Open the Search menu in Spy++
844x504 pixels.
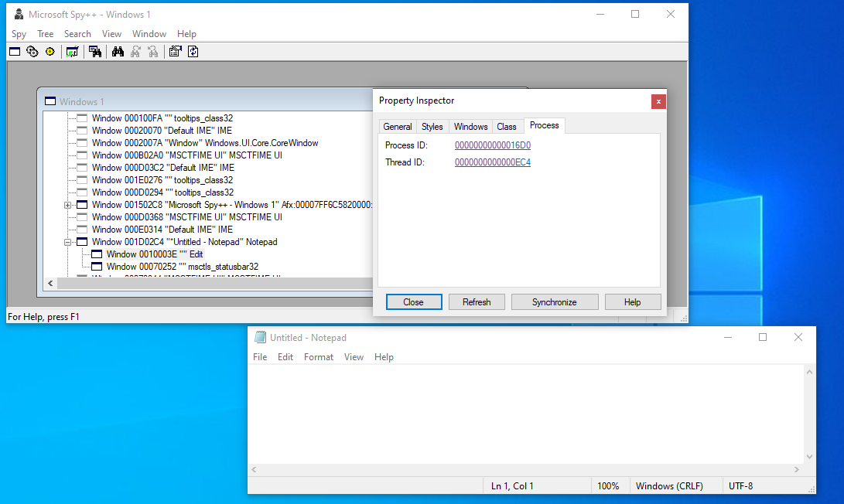(x=77, y=34)
